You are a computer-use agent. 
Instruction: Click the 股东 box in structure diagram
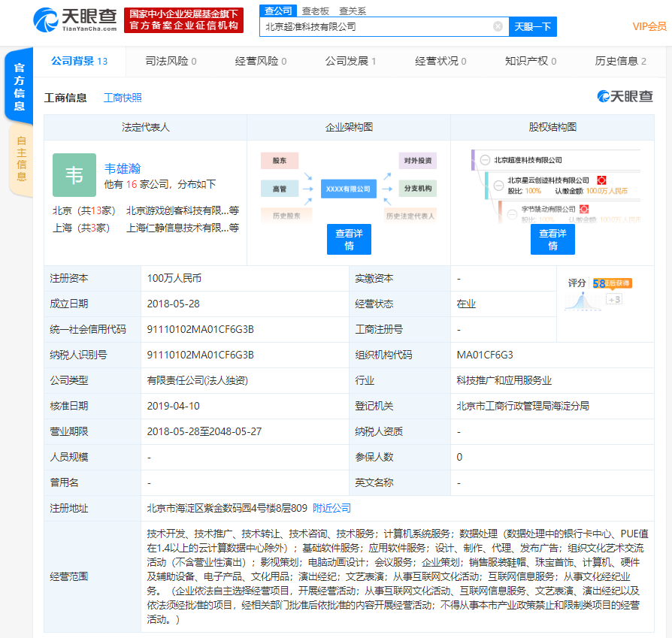tap(280, 161)
